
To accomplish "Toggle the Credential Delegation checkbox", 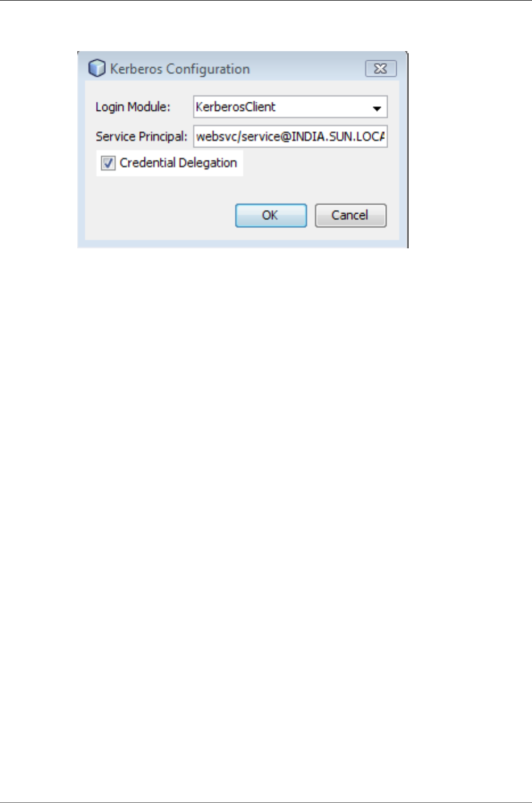I will pos(108,163).
